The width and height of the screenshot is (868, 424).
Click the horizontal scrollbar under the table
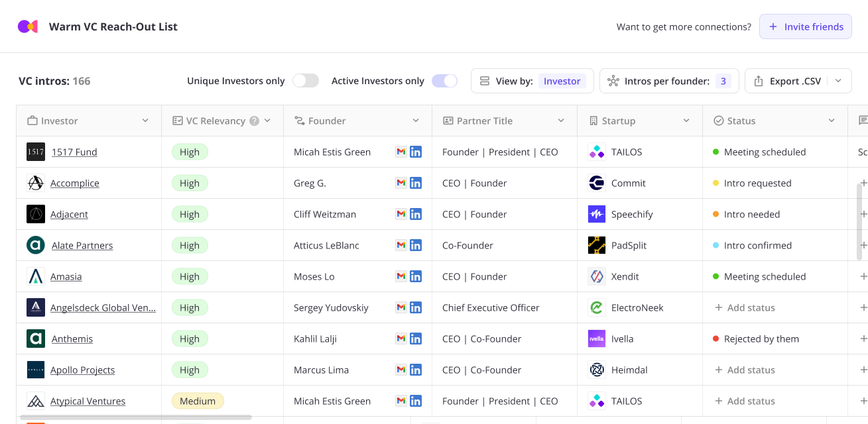[136, 417]
